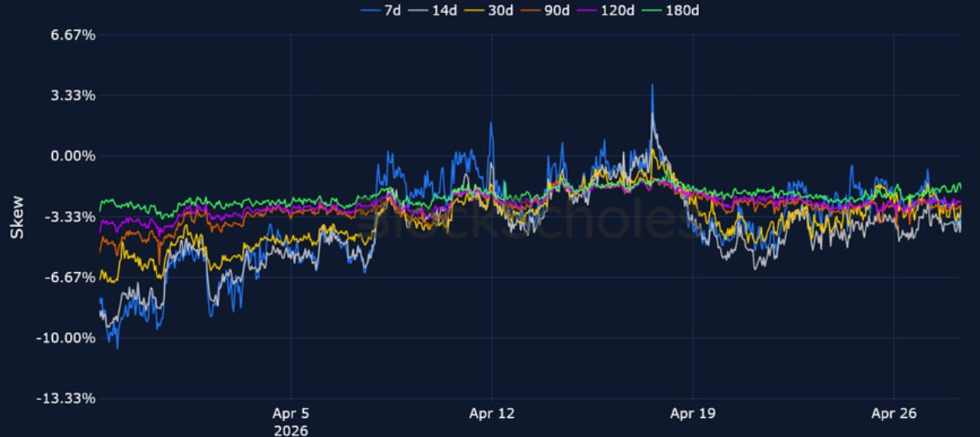
Task: Select the Apr 26 x-axis label
Action: tap(894, 414)
